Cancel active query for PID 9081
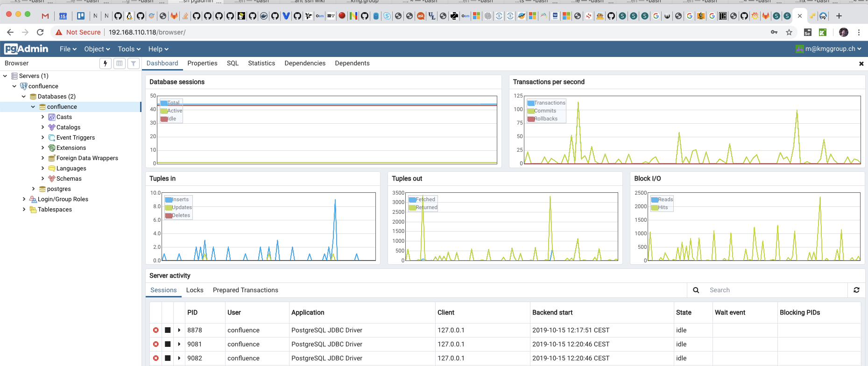Screen dimensions: 868x366 pos(168,344)
